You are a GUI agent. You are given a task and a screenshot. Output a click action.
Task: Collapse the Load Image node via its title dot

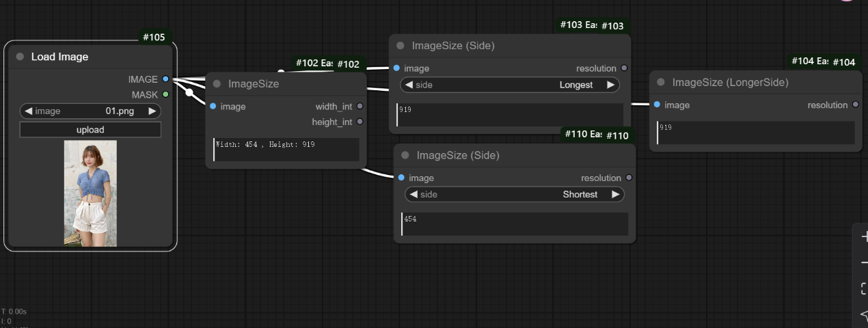coord(20,57)
